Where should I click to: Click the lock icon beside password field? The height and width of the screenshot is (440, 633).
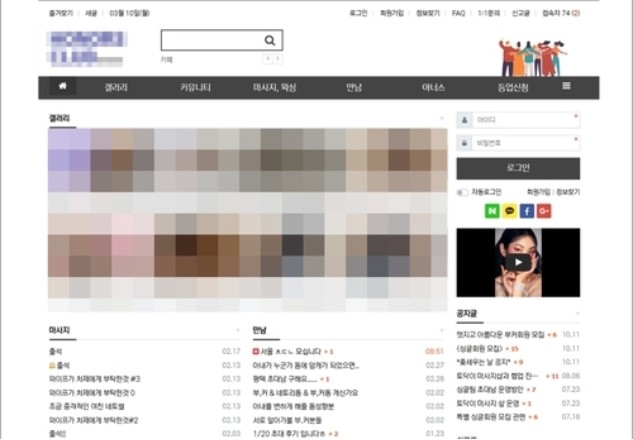(465, 143)
